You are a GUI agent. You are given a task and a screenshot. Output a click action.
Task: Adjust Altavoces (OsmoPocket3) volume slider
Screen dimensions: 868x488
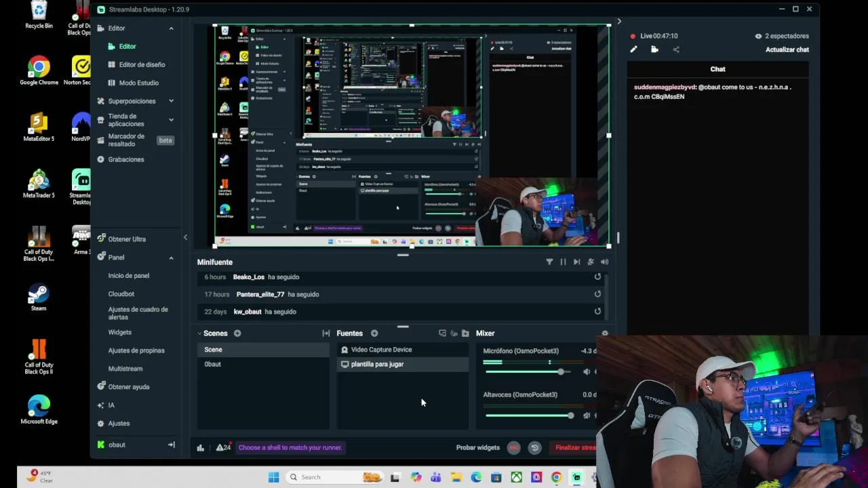pos(570,415)
